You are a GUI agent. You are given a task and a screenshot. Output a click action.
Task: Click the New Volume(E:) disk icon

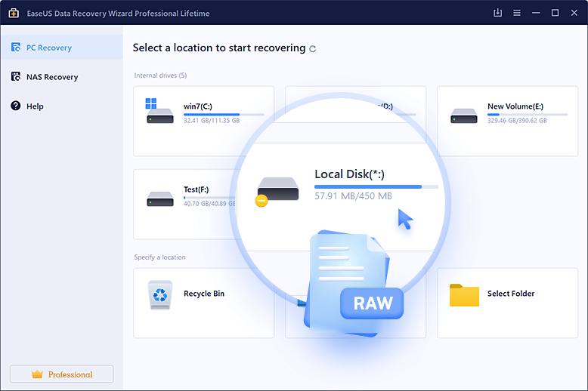click(463, 116)
